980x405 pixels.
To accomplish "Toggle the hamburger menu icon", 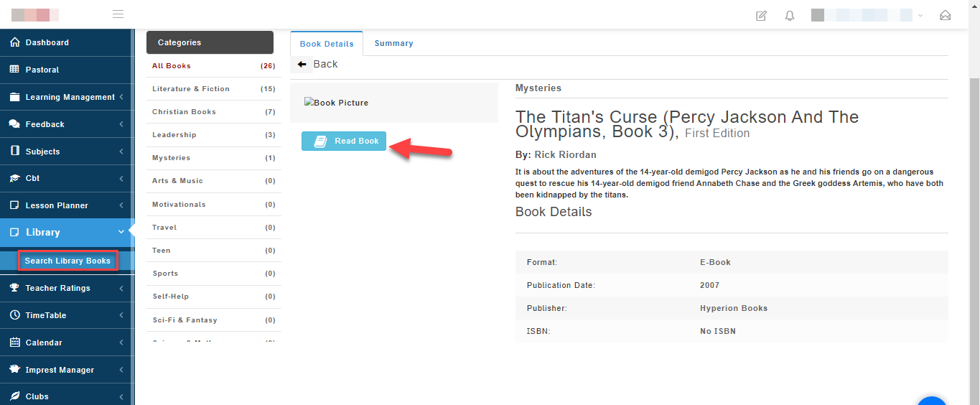I will (118, 14).
